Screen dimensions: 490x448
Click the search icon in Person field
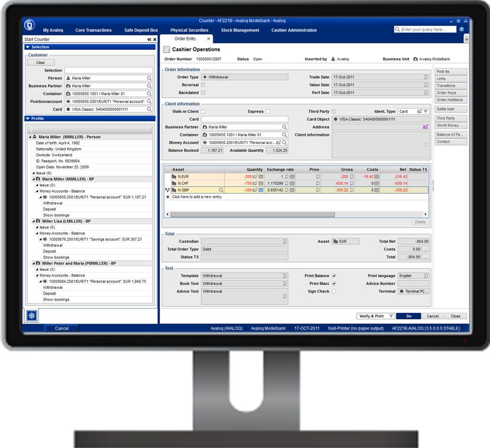point(149,78)
